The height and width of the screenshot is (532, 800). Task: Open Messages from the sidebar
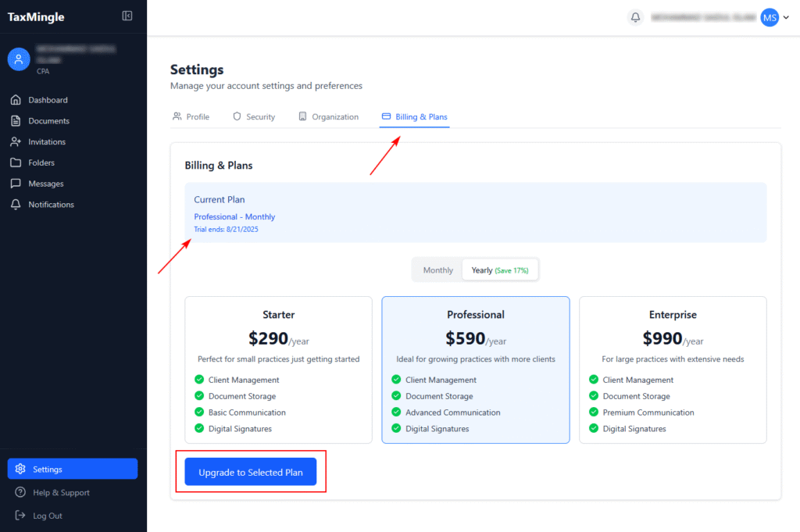pyautogui.click(x=45, y=184)
